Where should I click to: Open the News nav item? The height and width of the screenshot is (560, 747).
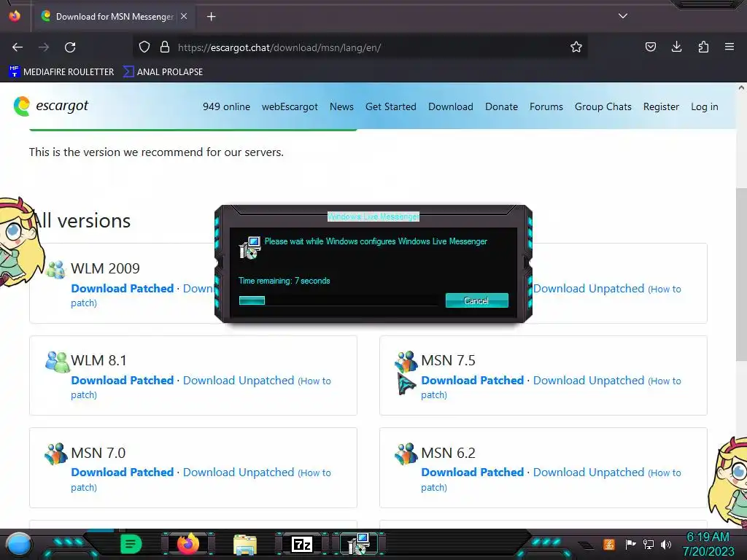pos(341,106)
